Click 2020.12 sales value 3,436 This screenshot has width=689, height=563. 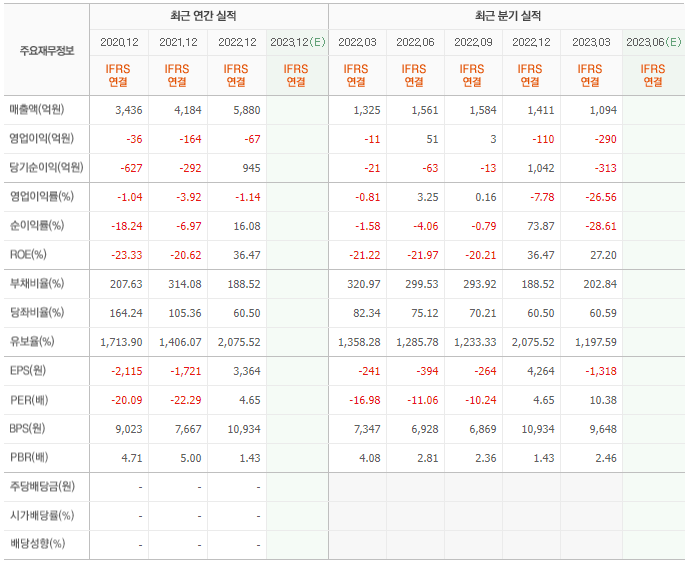[x=129, y=110]
